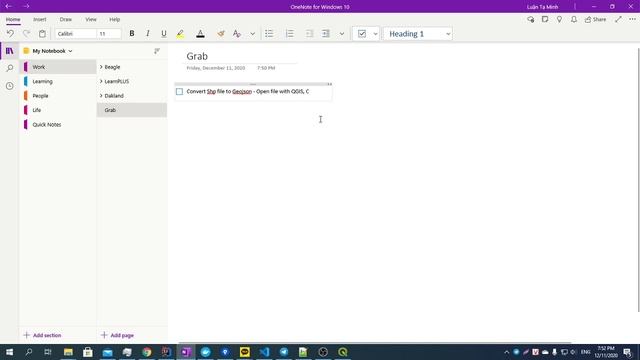Open Visual Studio Code from the taskbar
The width and height of the screenshot is (640, 360).
264,352
